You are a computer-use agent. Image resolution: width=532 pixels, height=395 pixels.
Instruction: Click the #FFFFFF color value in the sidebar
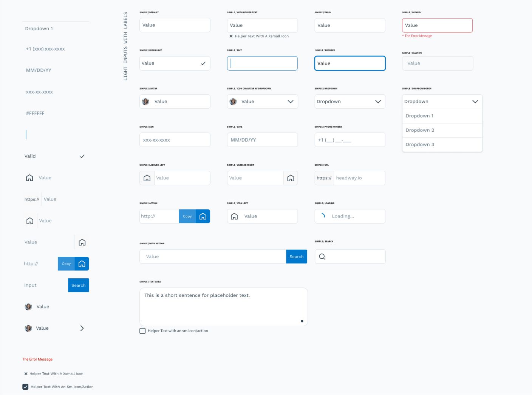pos(34,113)
